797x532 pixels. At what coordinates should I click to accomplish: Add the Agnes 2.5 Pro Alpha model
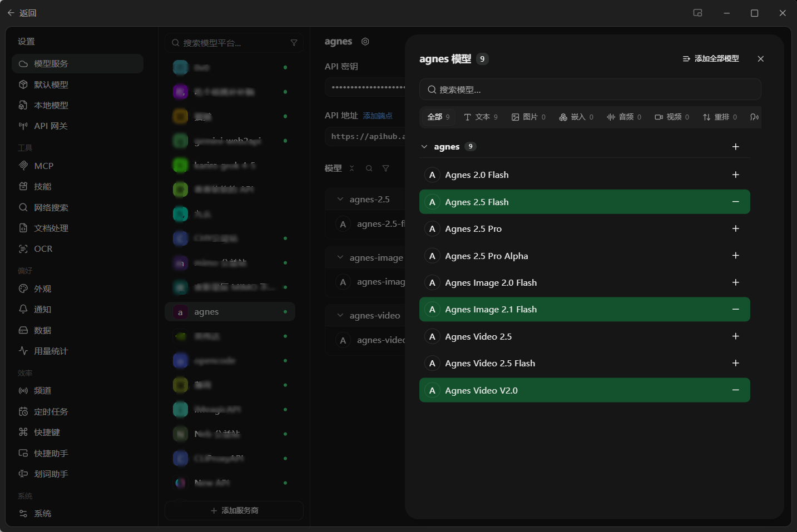736,256
